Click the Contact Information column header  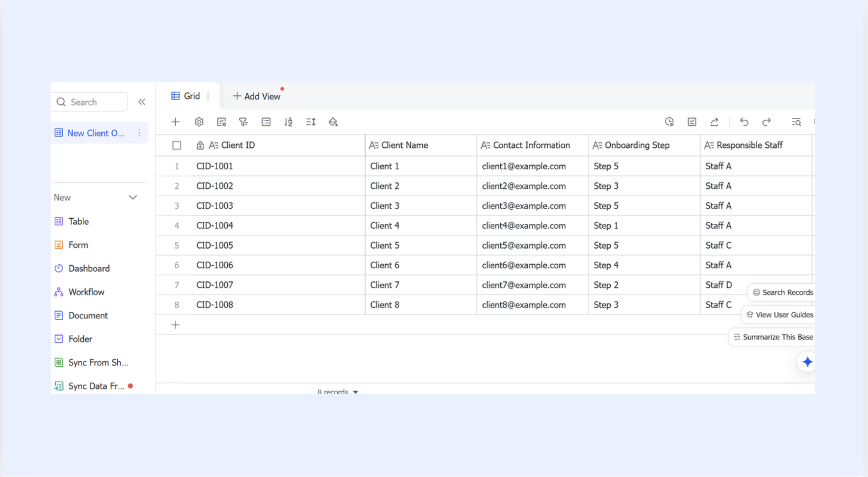(x=533, y=145)
